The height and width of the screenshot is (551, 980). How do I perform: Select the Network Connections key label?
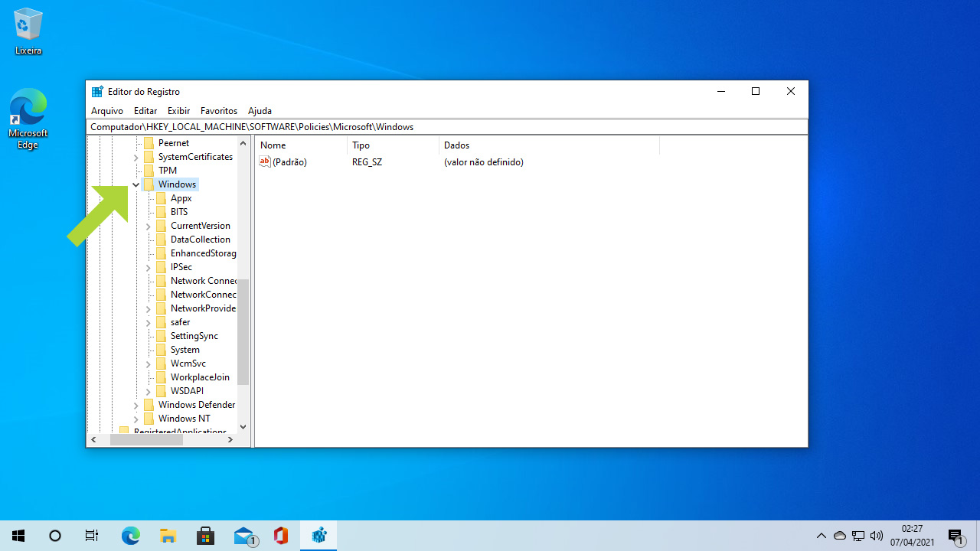[x=203, y=281]
